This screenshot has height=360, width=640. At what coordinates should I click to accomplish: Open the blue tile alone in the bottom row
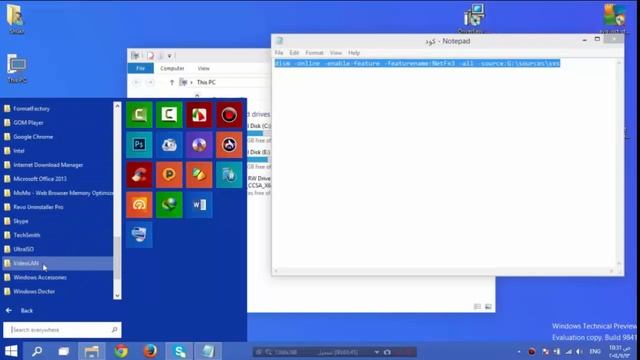tap(139, 234)
